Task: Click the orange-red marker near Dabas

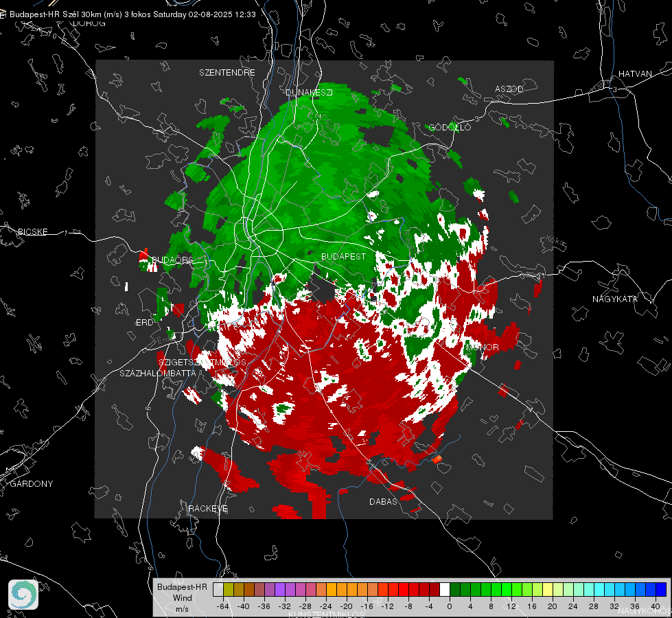Action: (437, 459)
